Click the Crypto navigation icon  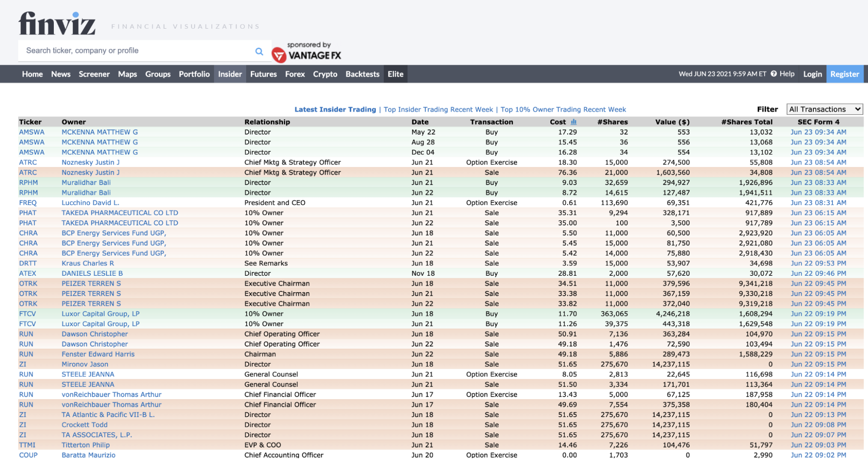325,74
